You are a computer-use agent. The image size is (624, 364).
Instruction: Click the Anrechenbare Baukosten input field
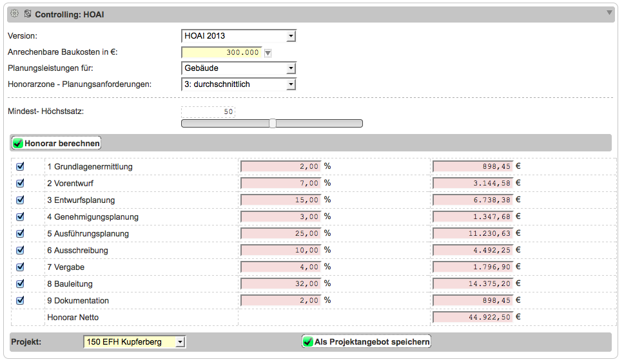pyautogui.click(x=222, y=52)
